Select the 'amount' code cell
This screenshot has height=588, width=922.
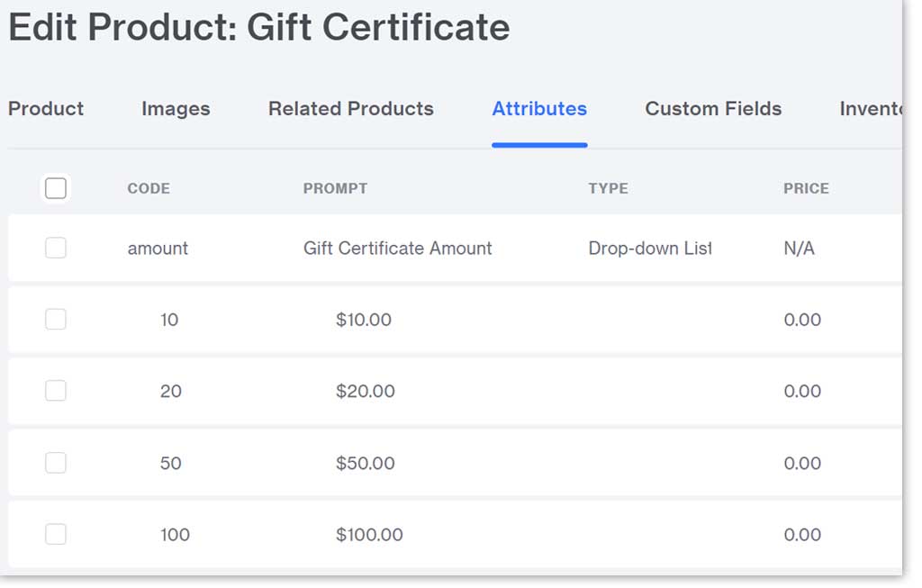(158, 249)
